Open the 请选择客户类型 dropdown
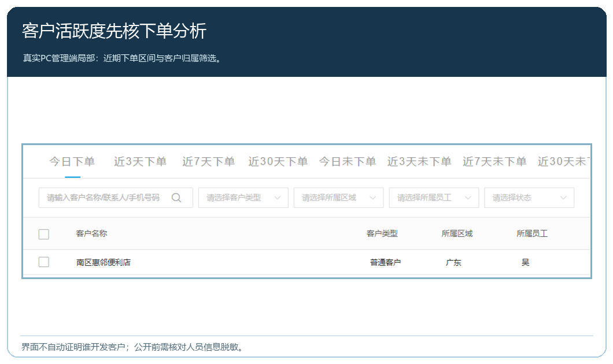The height and width of the screenshot is (364, 613). point(243,198)
